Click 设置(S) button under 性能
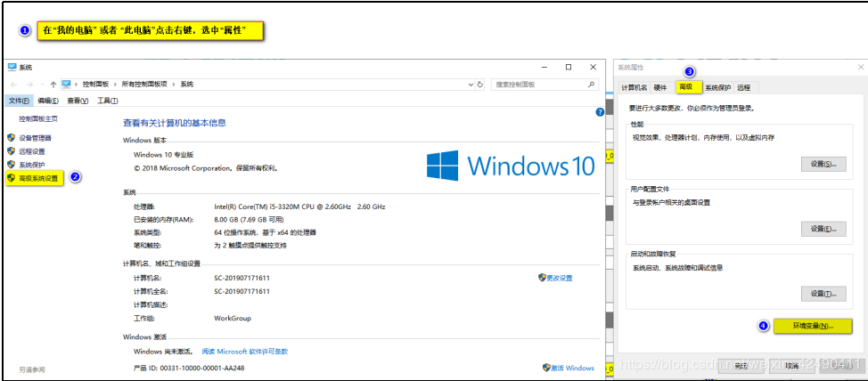This screenshot has width=868, height=381. [x=823, y=164]
